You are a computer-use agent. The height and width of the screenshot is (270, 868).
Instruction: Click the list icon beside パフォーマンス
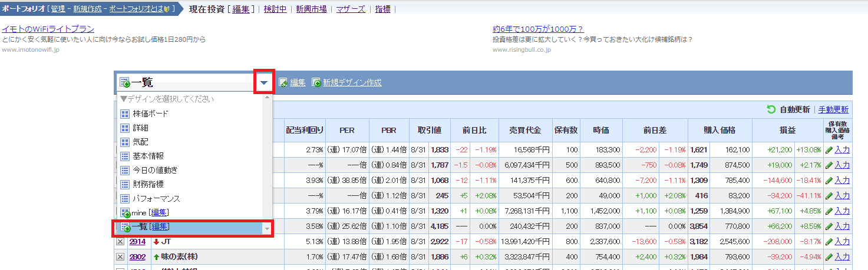coord(124,199)
